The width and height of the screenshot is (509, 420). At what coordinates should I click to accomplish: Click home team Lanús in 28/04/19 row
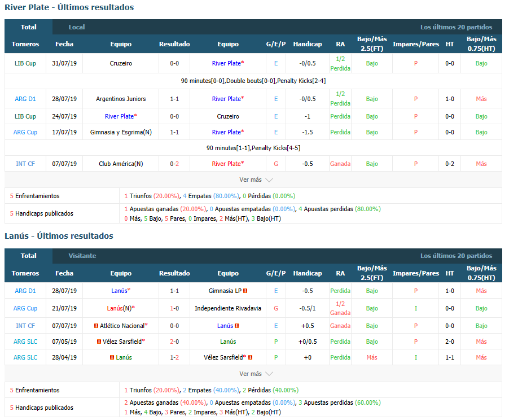[124, 357]
